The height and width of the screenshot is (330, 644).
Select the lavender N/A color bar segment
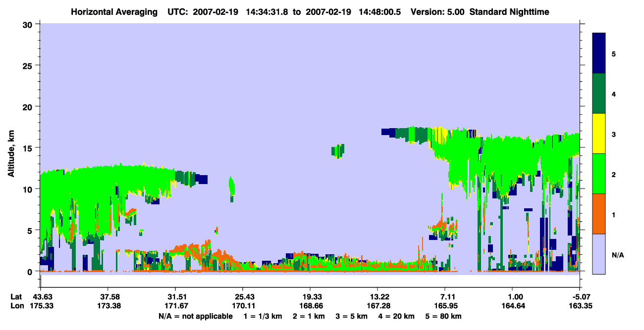pos(599,254)
